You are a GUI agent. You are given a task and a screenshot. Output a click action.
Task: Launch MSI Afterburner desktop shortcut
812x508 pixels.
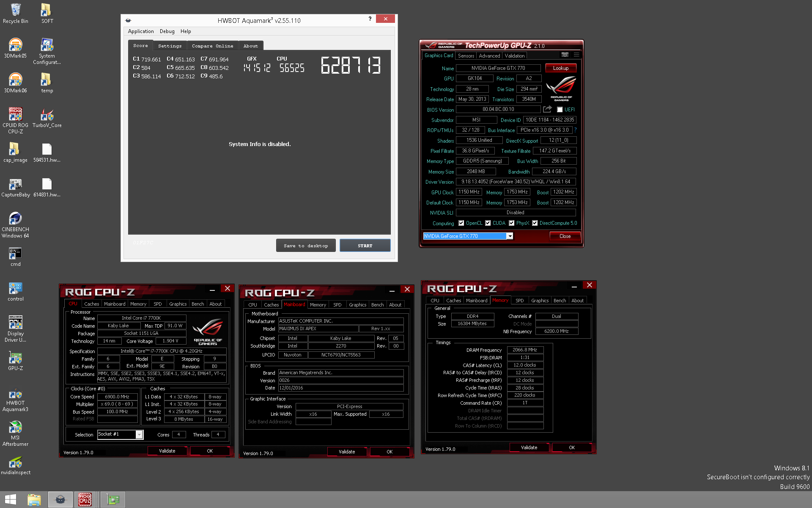click(16, 433)
